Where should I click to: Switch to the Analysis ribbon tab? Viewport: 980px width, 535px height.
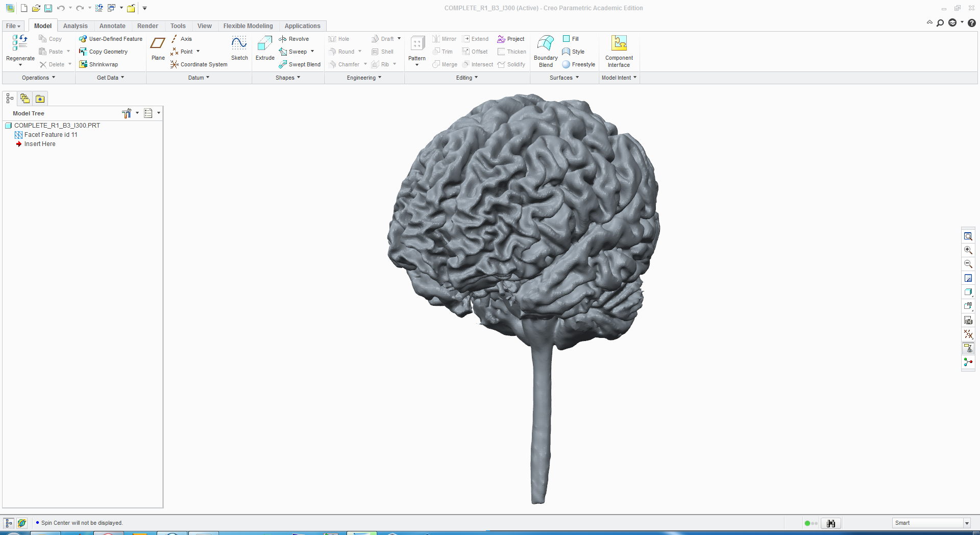(x=75, y=26)
